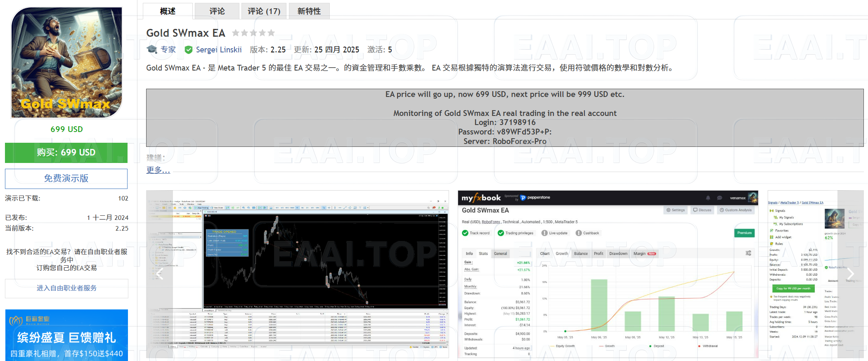Click the Gold SWmax product logo image

(x=66, y=63)
